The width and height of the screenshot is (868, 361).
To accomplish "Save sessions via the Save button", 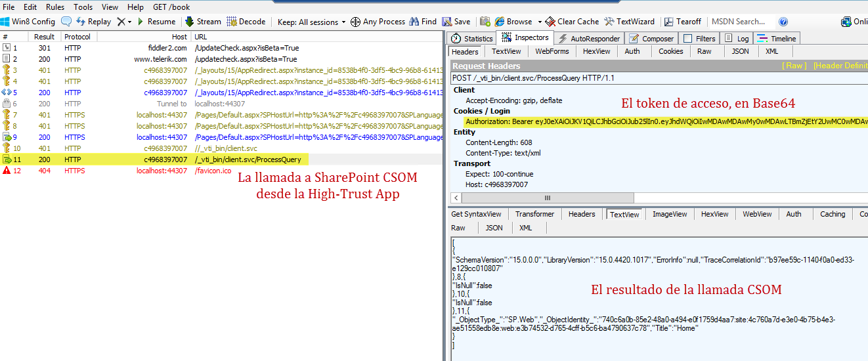I will click(456, 22).
